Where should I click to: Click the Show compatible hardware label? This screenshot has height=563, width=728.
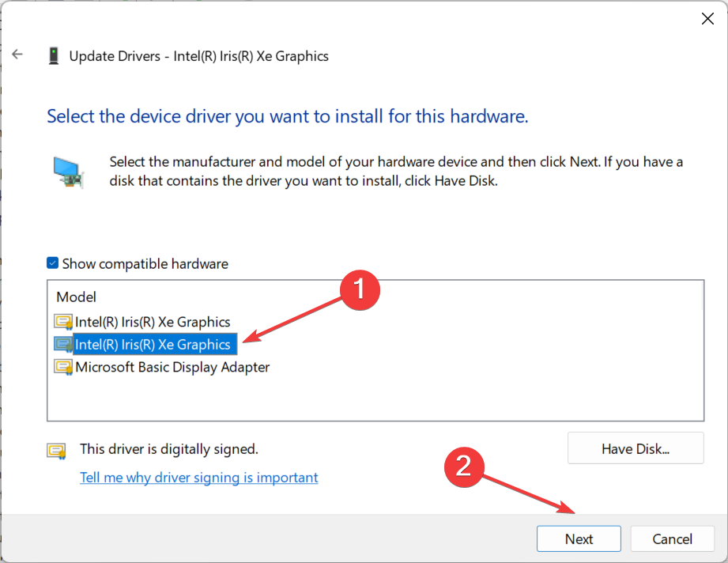(145, 264)
